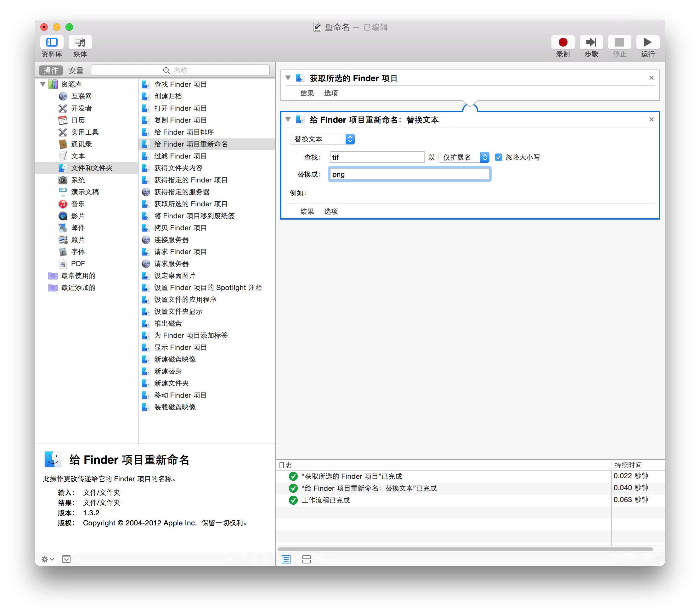Remove the 获取所选的 Finder 项目 action

(x=651, y=78)
